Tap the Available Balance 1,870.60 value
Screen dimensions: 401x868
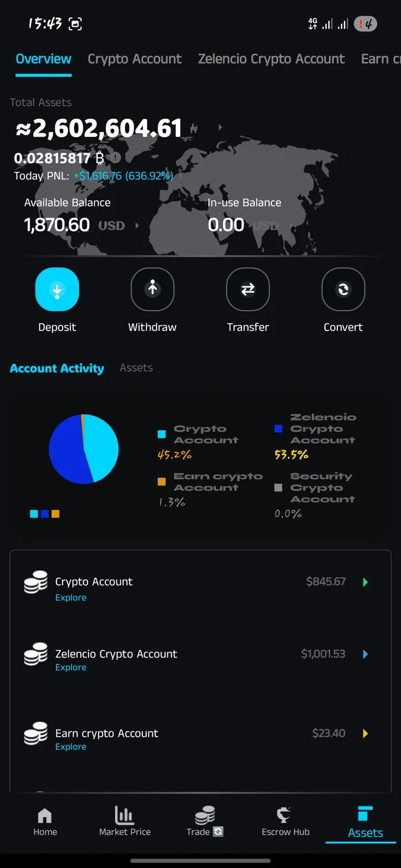[x=57, y=225]
